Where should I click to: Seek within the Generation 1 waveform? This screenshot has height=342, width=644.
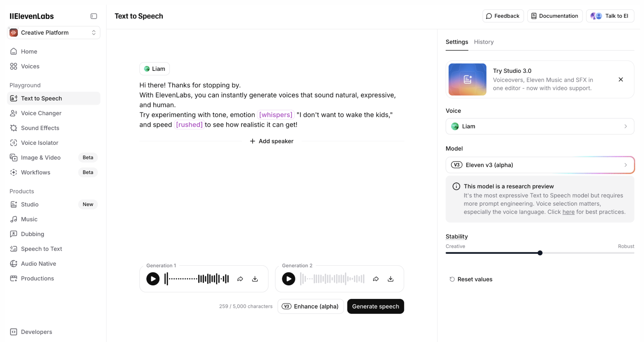[x=196, y=279]
